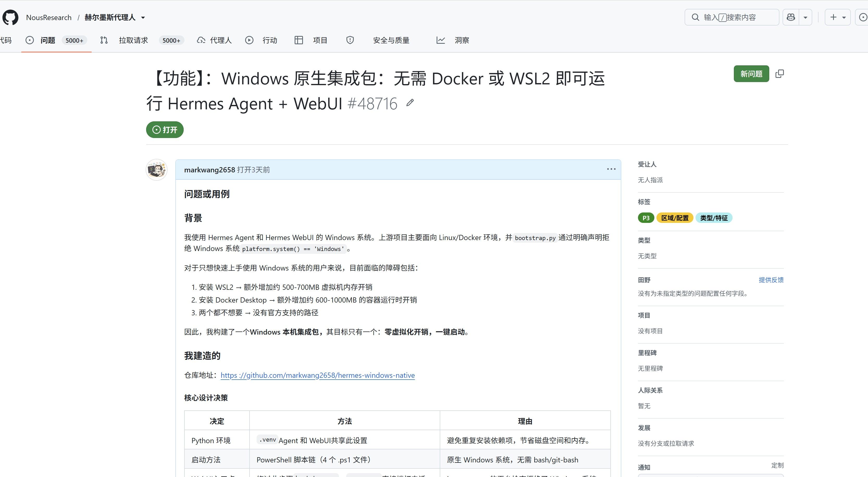Screen dimensions: 868x477
Task: Select the P3 label
Action: pyautogui.click(x=646, y=218)
